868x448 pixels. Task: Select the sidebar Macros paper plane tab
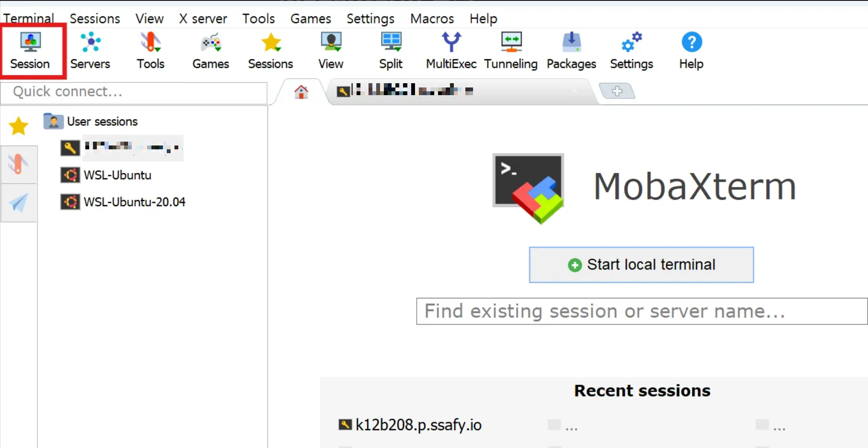(18, 203)
